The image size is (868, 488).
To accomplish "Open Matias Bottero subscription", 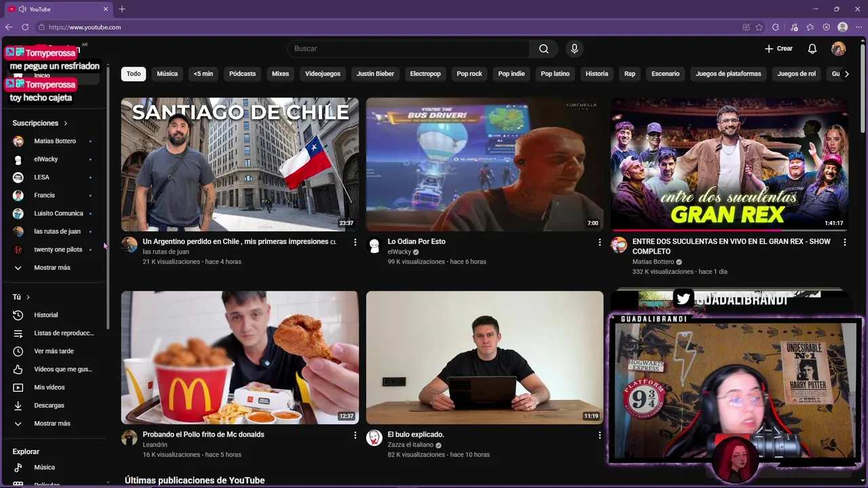I will 54,141.
